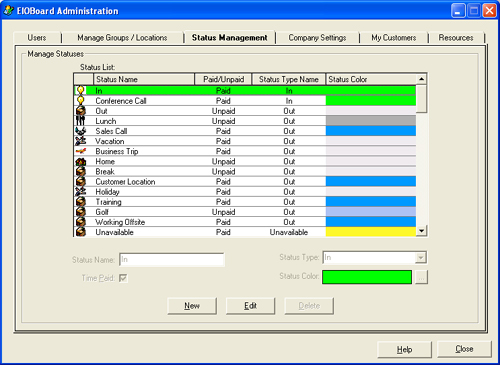Select the Lunch status name

tap(106, 121)
